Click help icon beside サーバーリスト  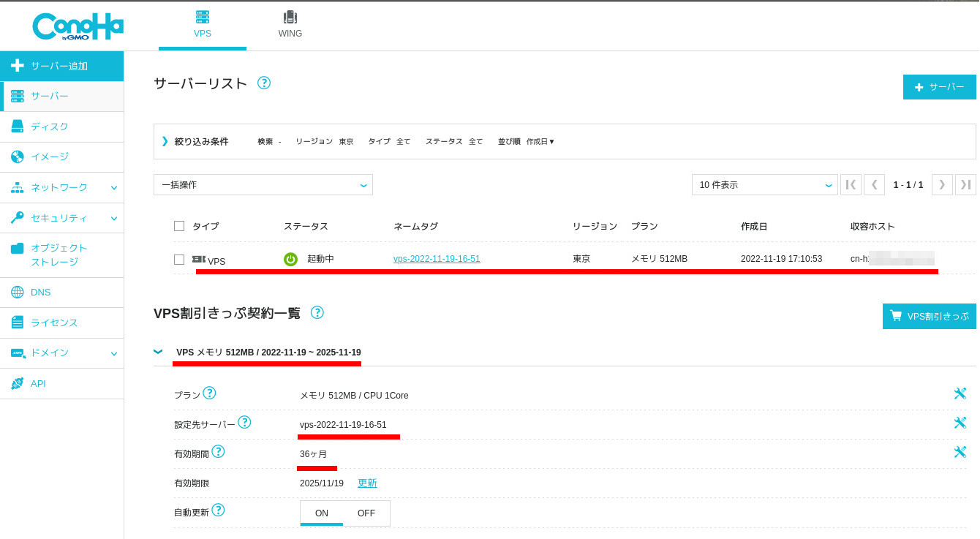point(264,83)
